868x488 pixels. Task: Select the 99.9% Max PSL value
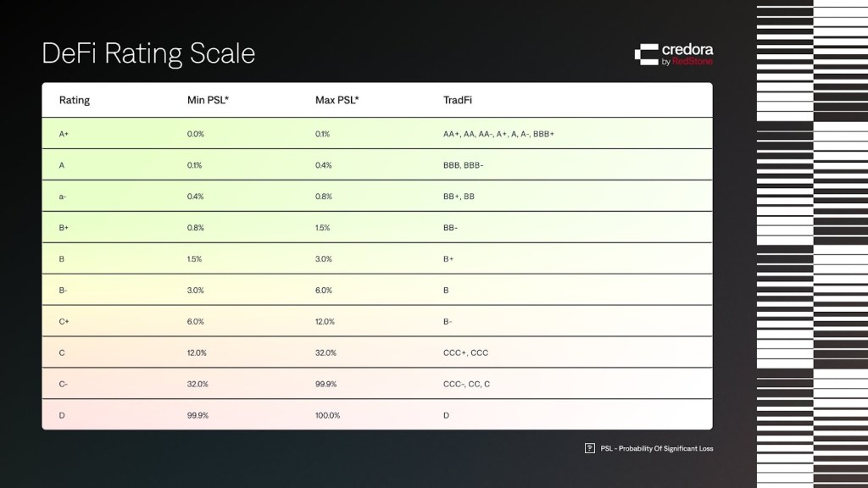325,384
